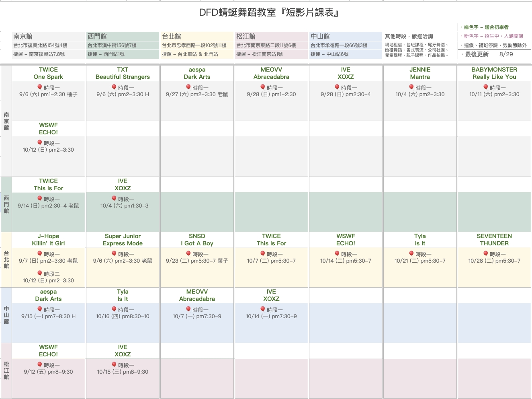
Task: Select the 松江館 pink header cell
Action: tap(271, 36)
